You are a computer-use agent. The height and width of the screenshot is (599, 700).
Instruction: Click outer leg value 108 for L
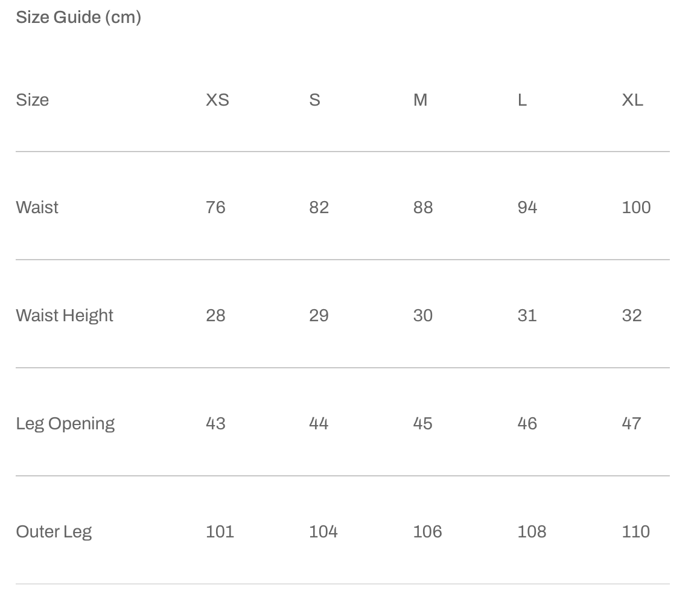[x=532, y=531]
